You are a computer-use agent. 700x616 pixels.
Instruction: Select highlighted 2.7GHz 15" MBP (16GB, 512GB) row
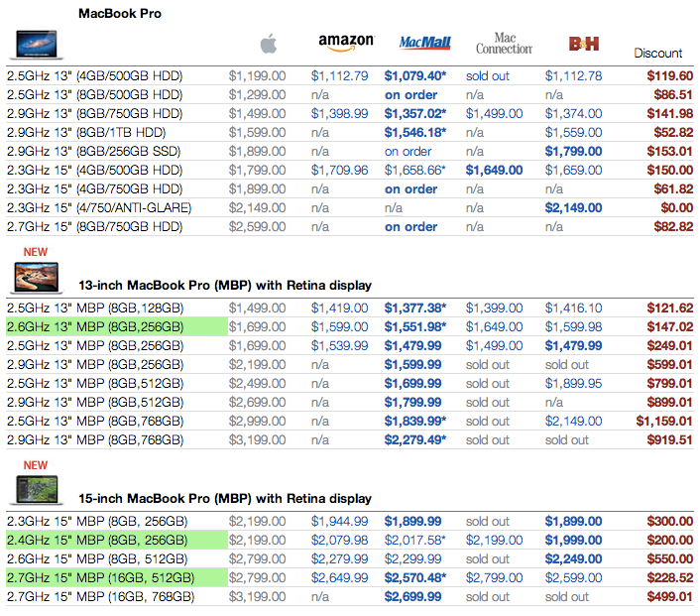click(117, 578)
